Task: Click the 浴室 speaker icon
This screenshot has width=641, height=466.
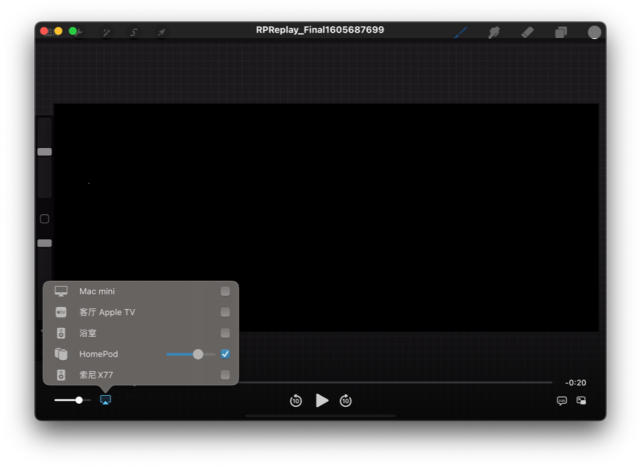Action: pos(61,333)
